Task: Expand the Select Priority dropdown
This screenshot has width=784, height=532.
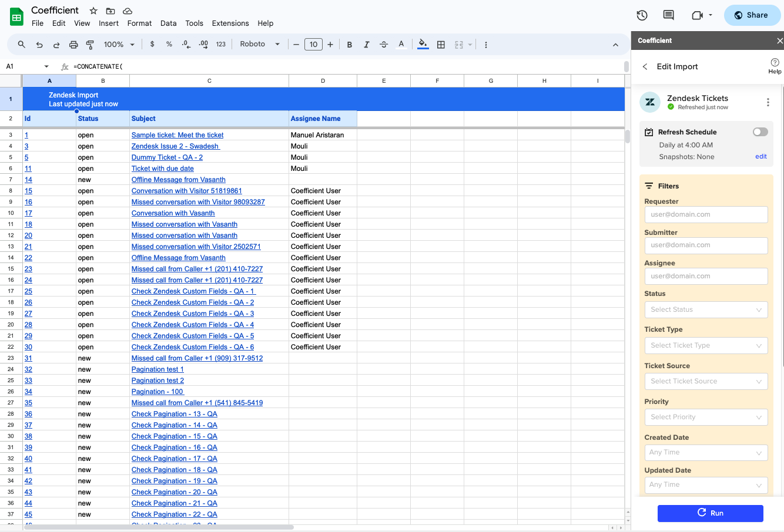Action: point(706,417)
